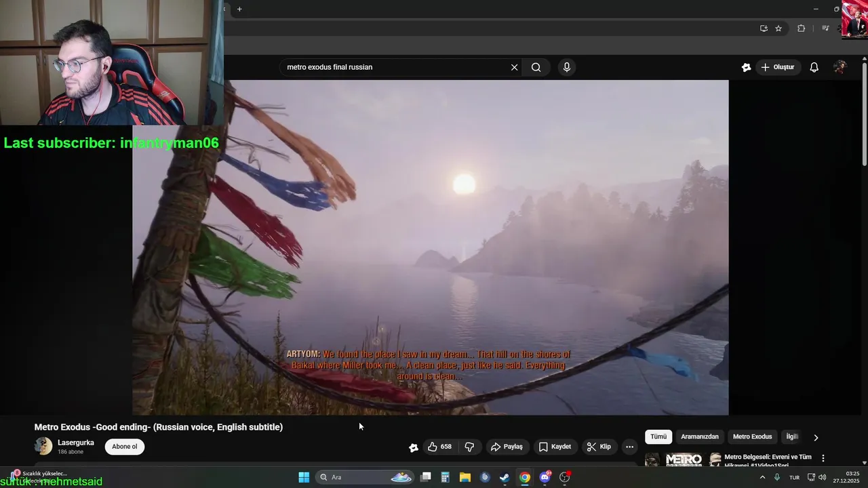868x488 pixels.
Task: Open the Oluştur create menu
Action: 778,67
